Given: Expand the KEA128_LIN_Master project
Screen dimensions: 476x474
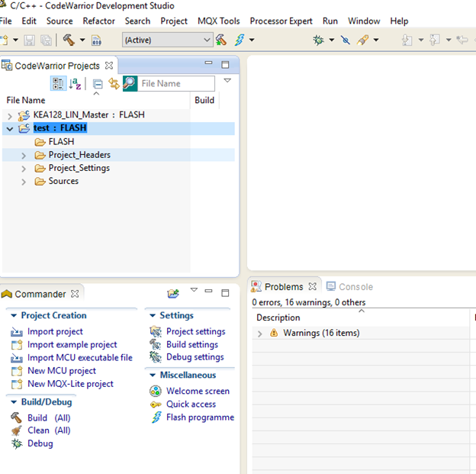Looking at the screenshot, I should [x=10, y=116].
